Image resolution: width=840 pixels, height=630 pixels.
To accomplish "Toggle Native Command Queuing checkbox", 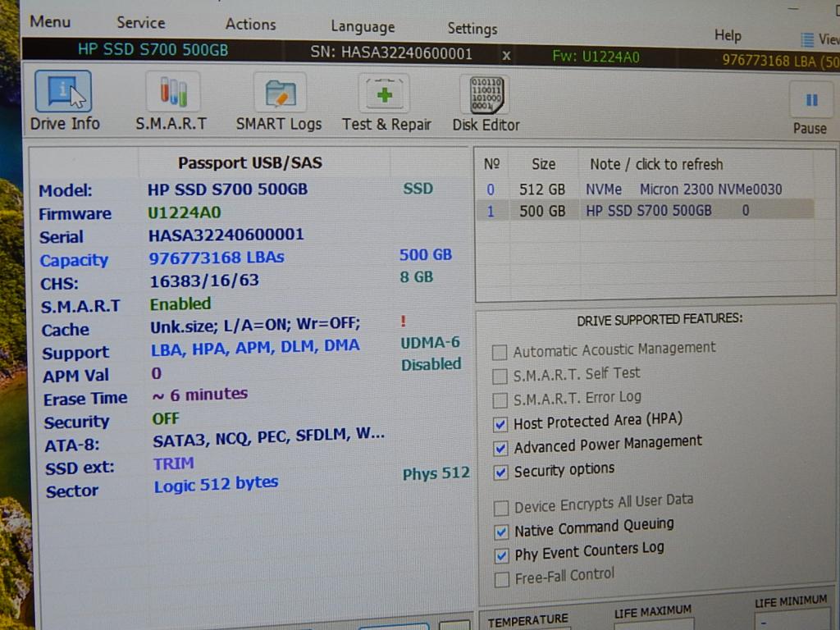I will pos(501,532).
